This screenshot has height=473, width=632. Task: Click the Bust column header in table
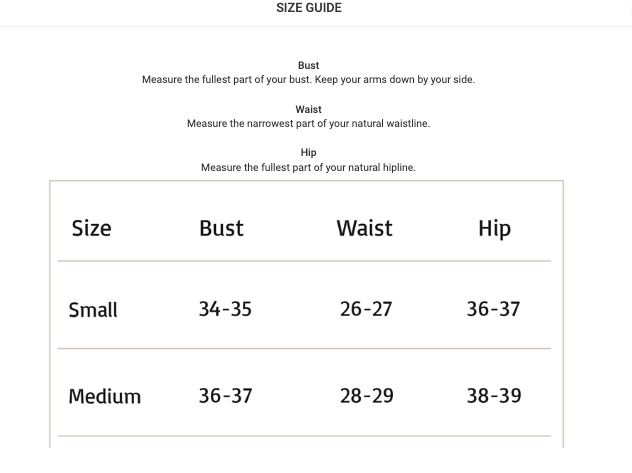tap(221, 228)
